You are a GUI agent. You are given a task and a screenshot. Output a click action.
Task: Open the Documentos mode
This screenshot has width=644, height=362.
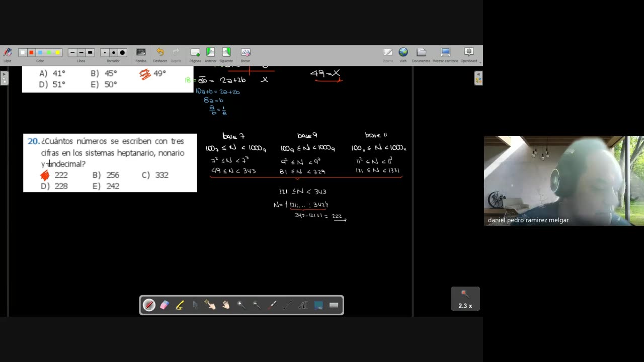pos(421,54)
